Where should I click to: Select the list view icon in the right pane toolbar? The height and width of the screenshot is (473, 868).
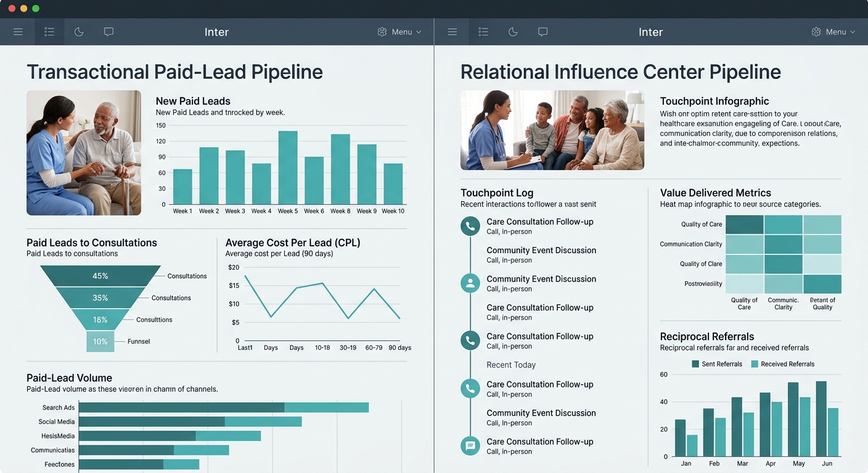pos(483,32)
